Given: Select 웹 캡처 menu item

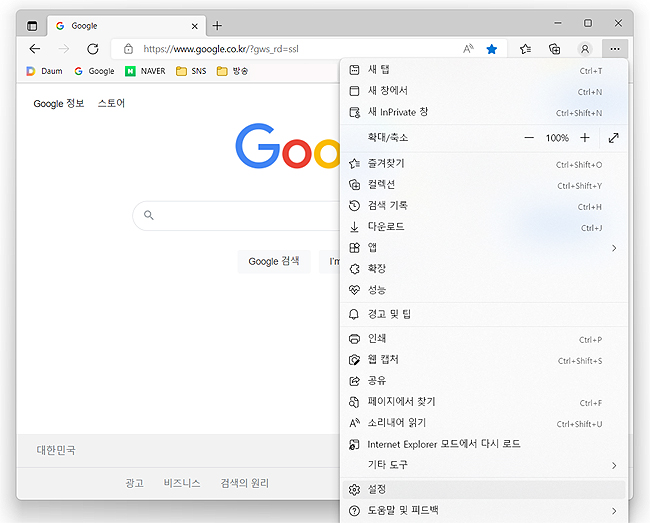Looking at the screenshot, I should point(483,360).
